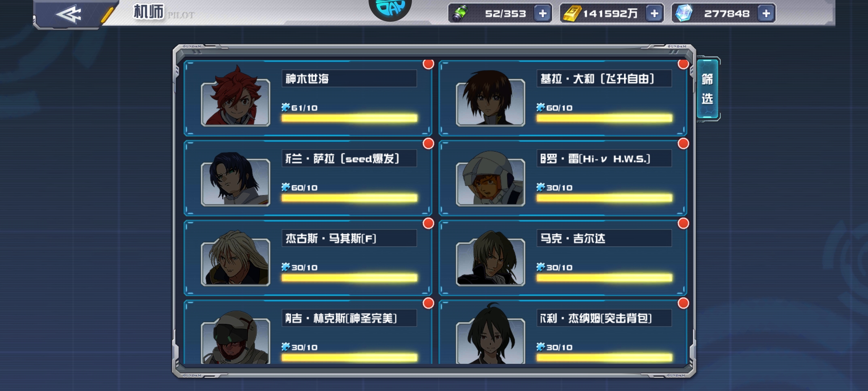868x391 pixels.
Task: Click the red dot on 神木世海 card
Action: (x=428, y=64)
